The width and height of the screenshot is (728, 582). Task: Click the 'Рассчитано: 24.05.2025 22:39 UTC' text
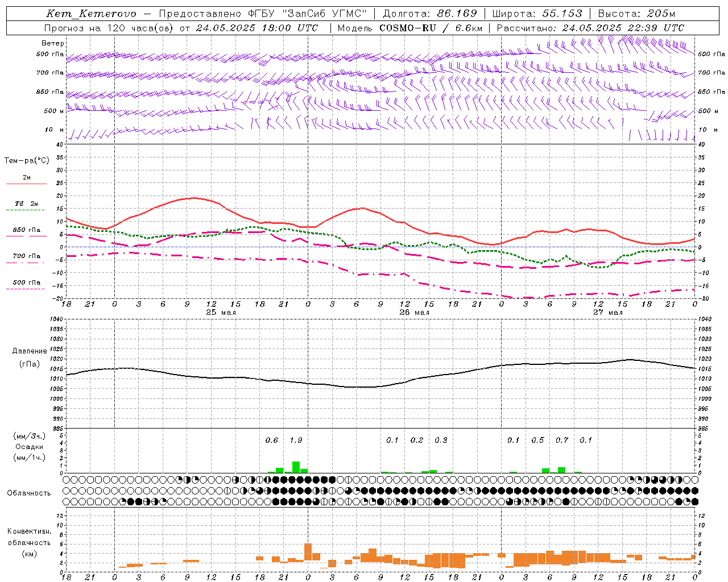pyautogui.click(x=590, y=28)
